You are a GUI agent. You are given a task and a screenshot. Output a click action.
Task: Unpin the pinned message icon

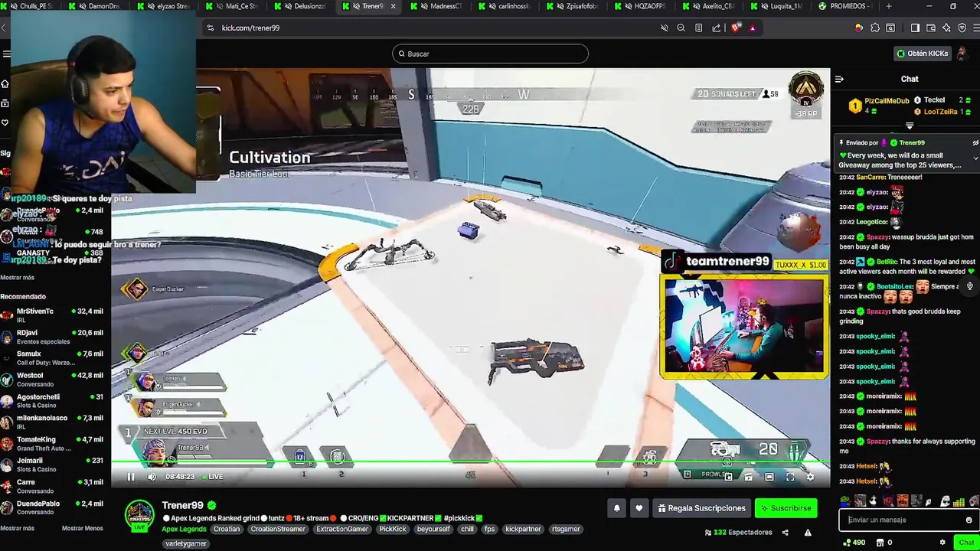975,142
